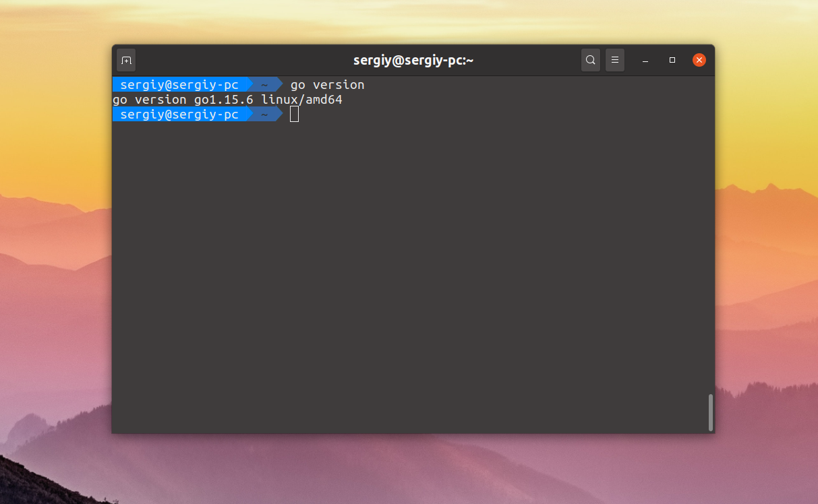This screenshot has width=818, height=504.
Task: Open terminal search
Action: click(x=591, y=60)
